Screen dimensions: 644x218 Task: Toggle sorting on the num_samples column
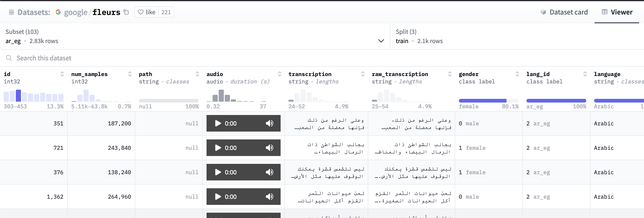[130, 74]
